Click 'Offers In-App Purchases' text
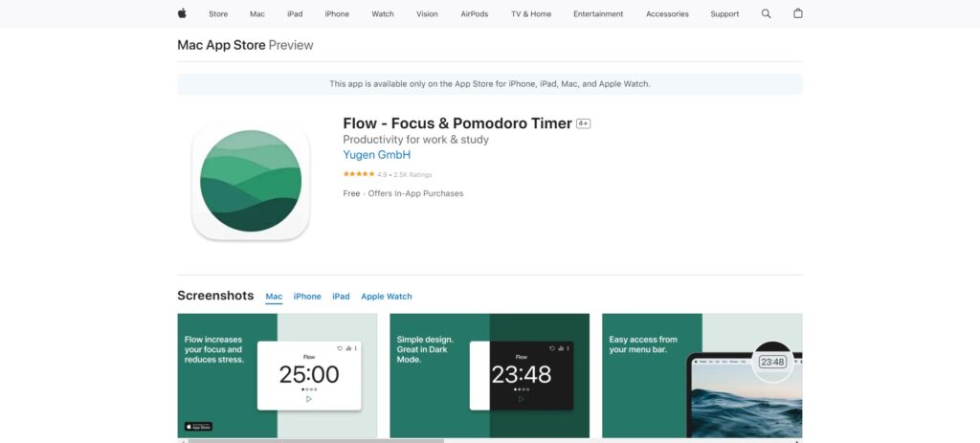 coord(415,193)
